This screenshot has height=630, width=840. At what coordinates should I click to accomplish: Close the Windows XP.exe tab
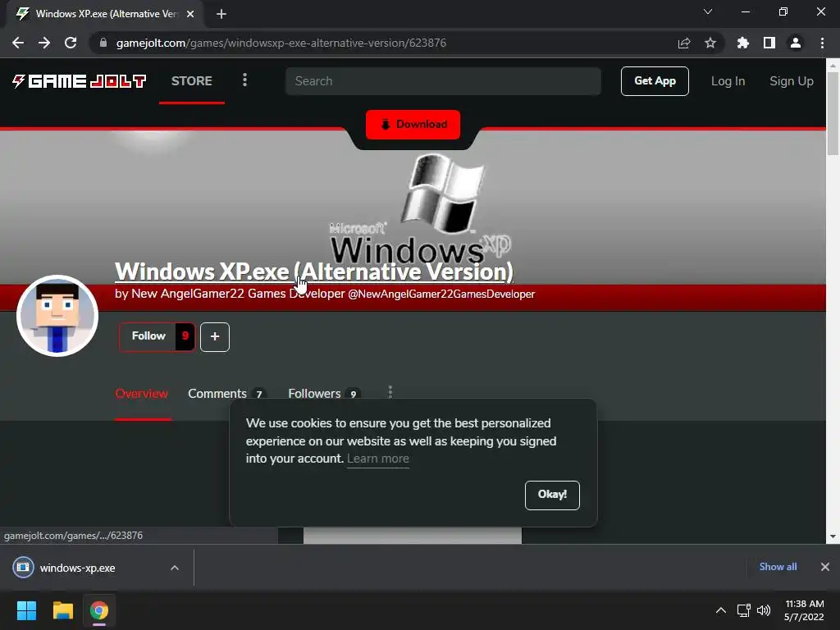pos(190,14)
